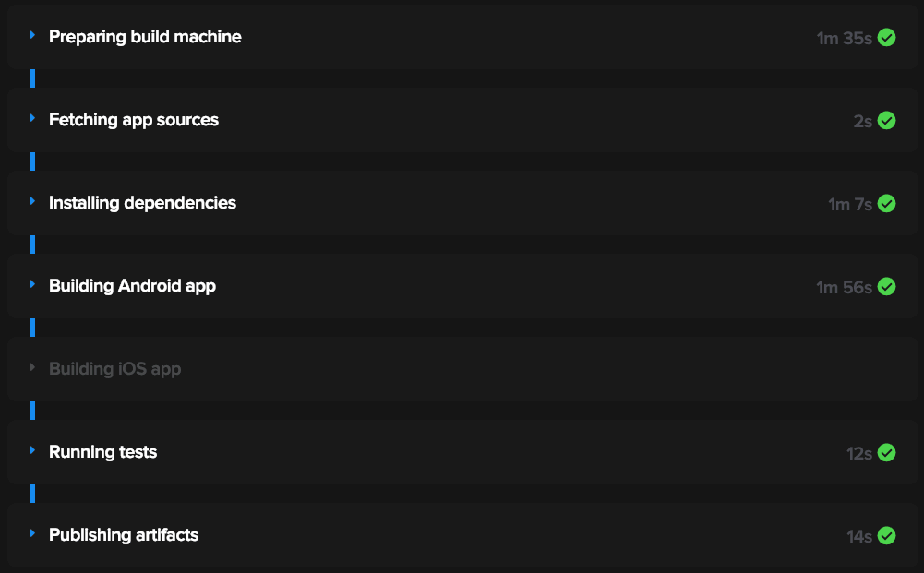Click the blue connector bar above Running tests

[33, 411]
